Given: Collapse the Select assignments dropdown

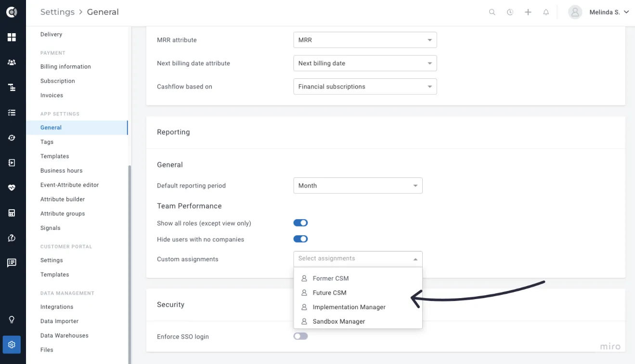Looking at the screenshot, I should point(358,259).
